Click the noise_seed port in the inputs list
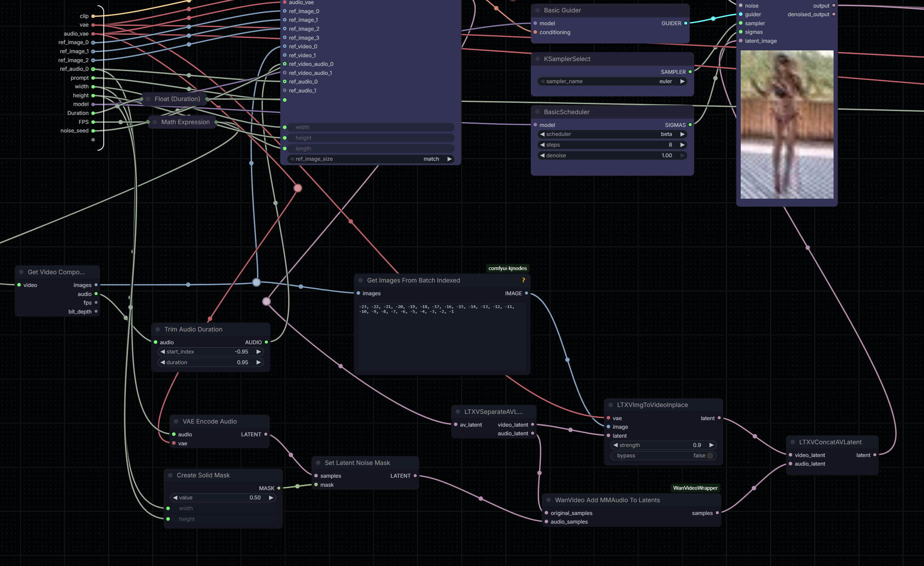The height and width of the screenshot is (566, 924). (93, 131)
